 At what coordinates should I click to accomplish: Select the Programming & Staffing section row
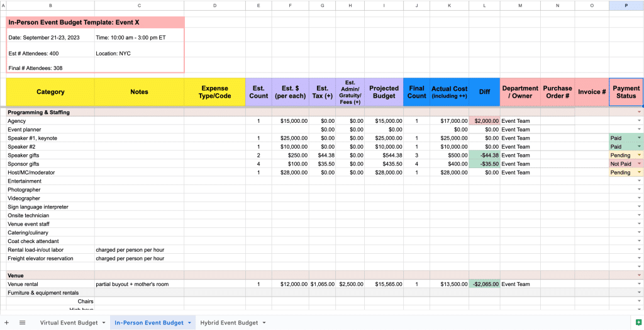click(325, 112)
